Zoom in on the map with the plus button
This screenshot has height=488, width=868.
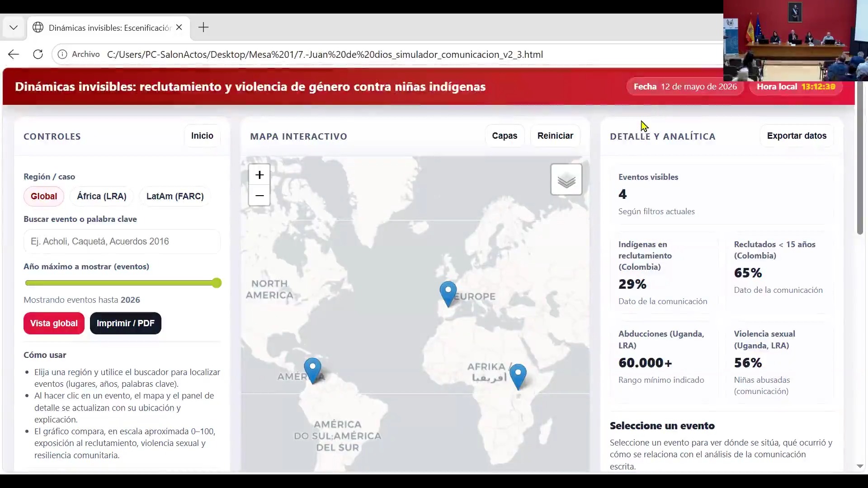[x=259, y=175]
